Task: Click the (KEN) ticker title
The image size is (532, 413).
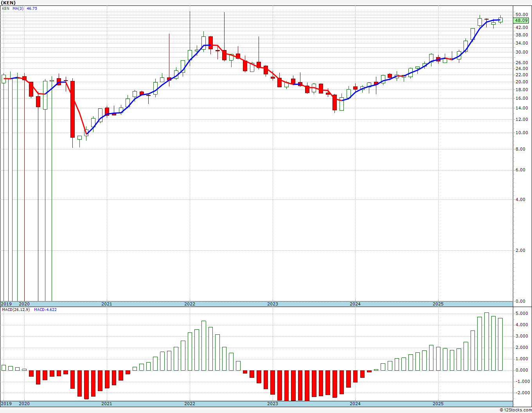Action: (8, 3)
